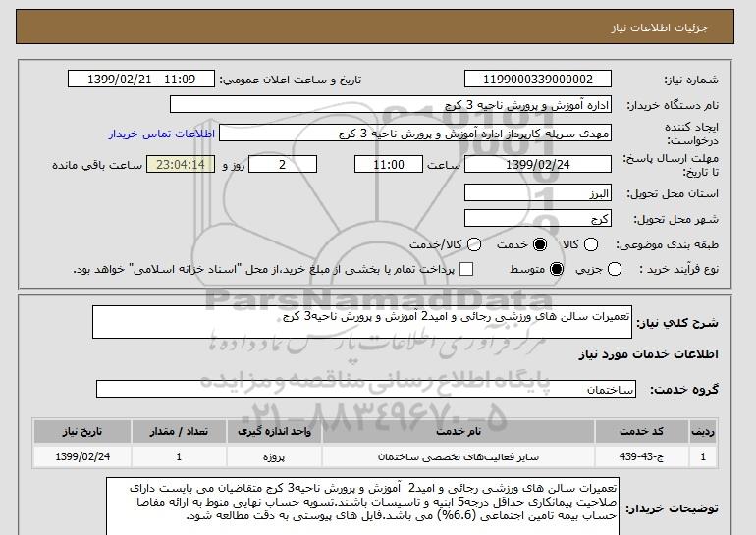Image resolution: width=756 pixels, height=535 pixels.
Task: Click the buyer organization name field
Action: click(x=391, y=105)
